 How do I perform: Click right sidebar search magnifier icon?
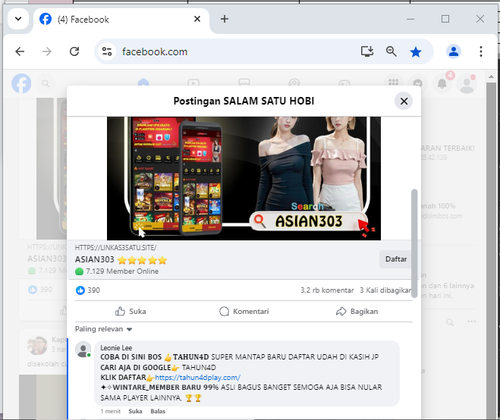click(x=450, y=322)
